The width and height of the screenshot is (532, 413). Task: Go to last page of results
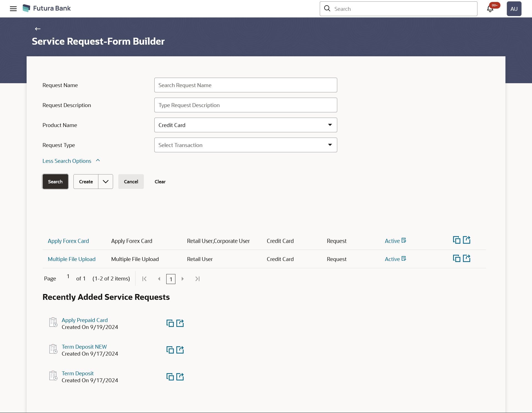197,279
